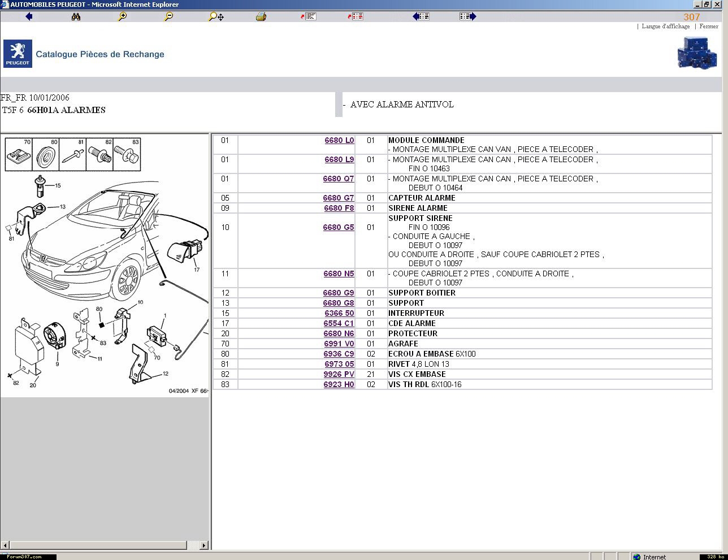This screenshot has height=560, width=728.
Task: Open part number 6991 V0 link
Action: coord(339,344)
